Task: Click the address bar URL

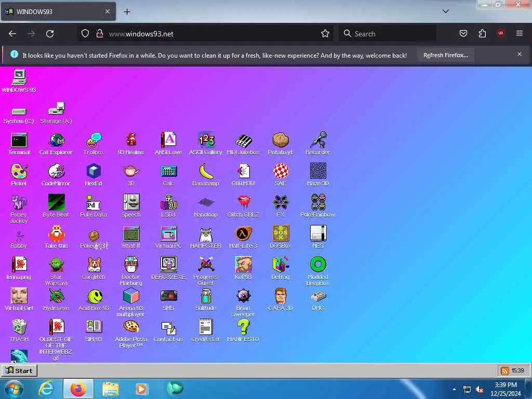Action: [141, 34]
